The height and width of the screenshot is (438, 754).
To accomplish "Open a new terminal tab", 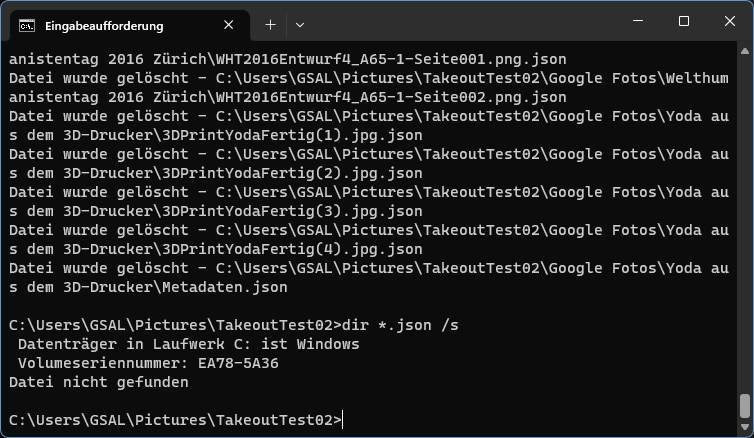I will coord(270,24).
